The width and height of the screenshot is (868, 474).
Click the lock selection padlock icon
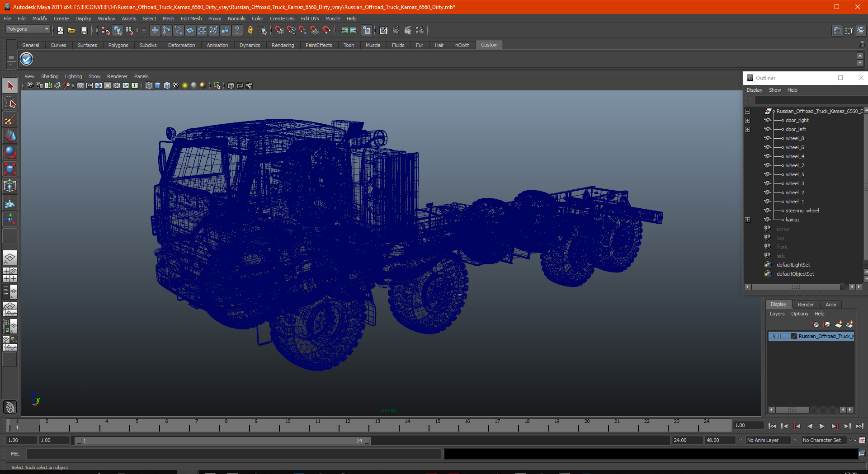coord(250,30)
